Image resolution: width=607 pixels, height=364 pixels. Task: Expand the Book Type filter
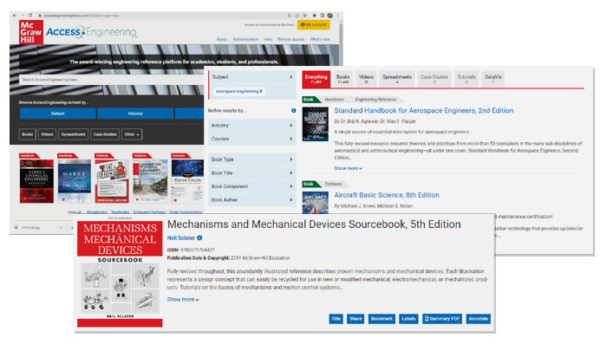(252, 159)
